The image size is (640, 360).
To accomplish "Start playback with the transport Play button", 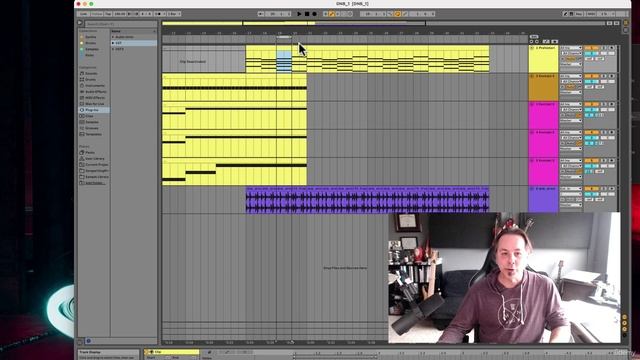I will (299, 14).
